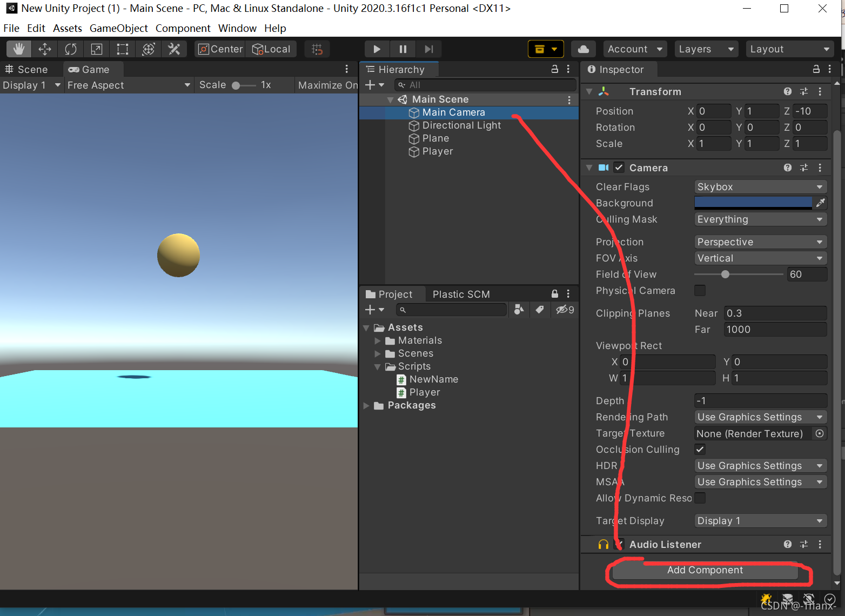845x616 pixels.
Task: Lock the Inspector panel
Action: [816, 69]
